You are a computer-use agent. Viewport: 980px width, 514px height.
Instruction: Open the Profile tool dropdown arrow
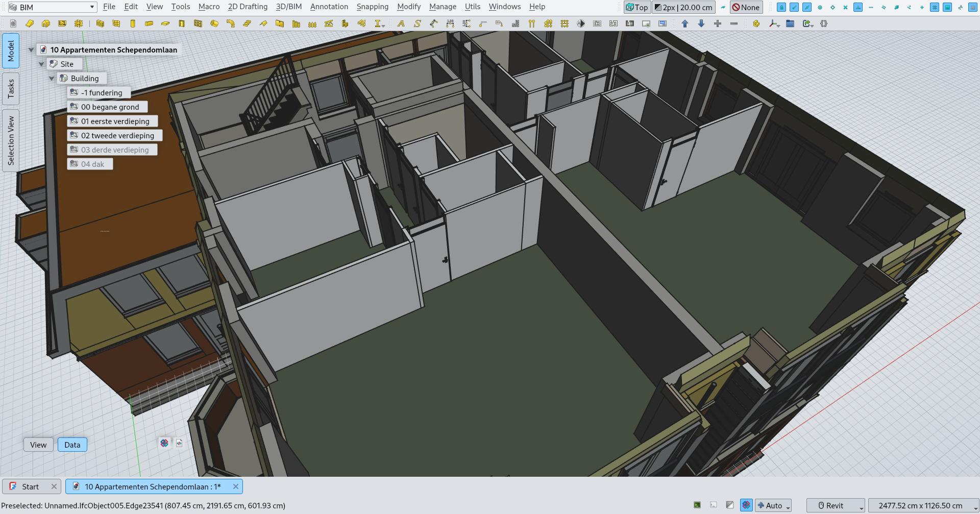(x=383, y=25)
